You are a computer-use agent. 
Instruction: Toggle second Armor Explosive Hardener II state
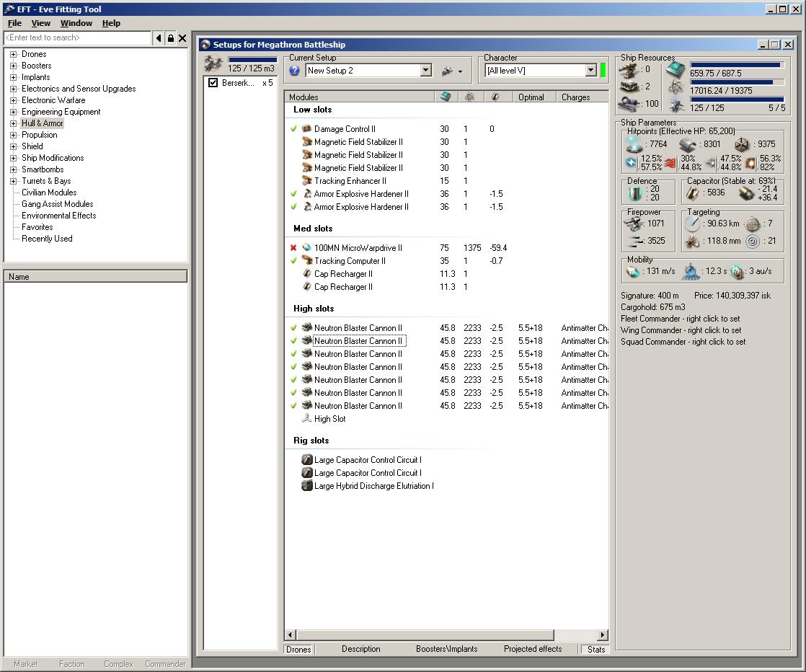pyautogui.click(x=293, y=207)
